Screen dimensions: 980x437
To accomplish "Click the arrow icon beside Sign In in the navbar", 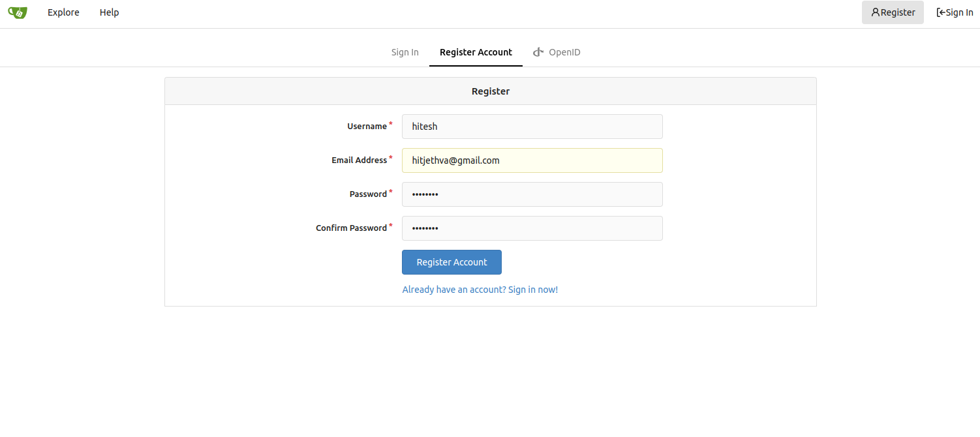I will point(941,12).
